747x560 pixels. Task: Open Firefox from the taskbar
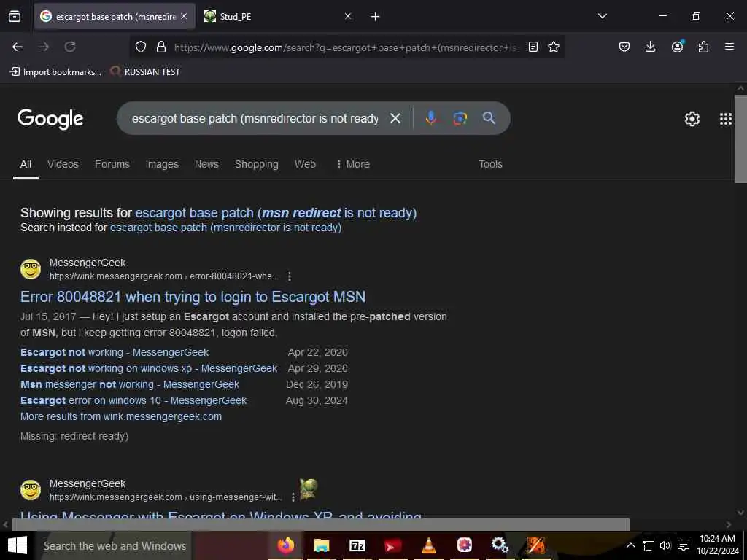286,545
